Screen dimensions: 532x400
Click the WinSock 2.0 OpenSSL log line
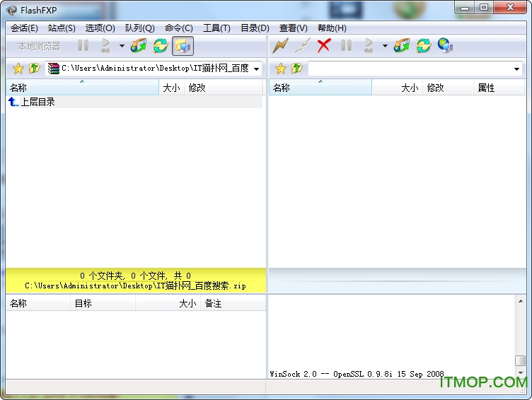(357, 374)
